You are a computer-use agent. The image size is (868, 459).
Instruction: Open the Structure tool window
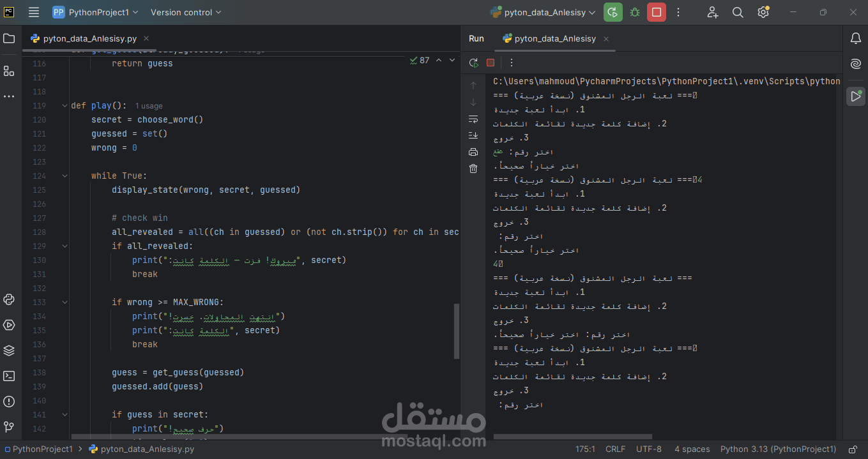pyautogui.click(x=9, y=71)
